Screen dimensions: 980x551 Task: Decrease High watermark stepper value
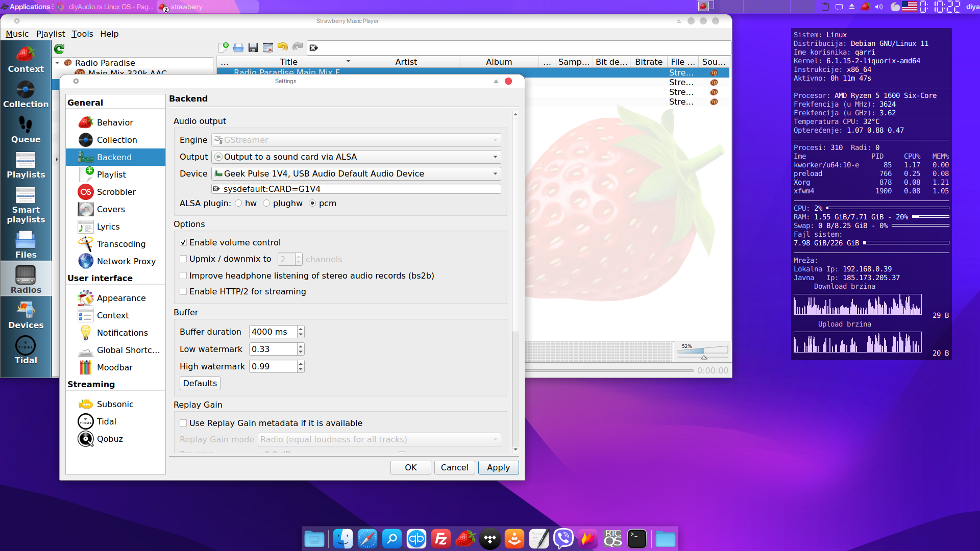[x=301, y=369]
